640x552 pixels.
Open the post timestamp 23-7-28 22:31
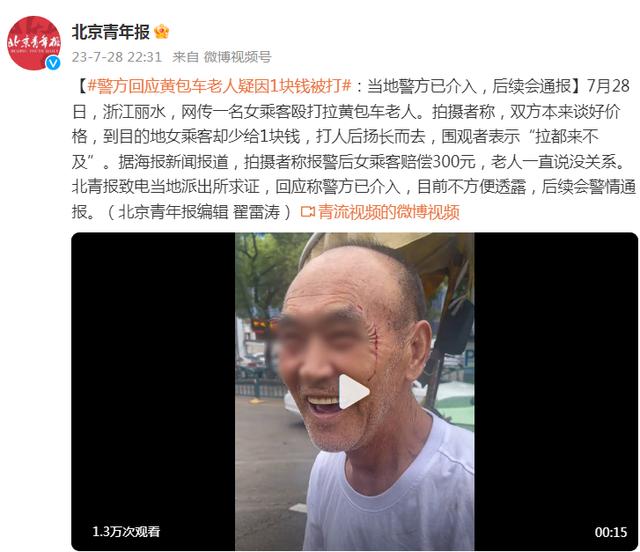117,57
